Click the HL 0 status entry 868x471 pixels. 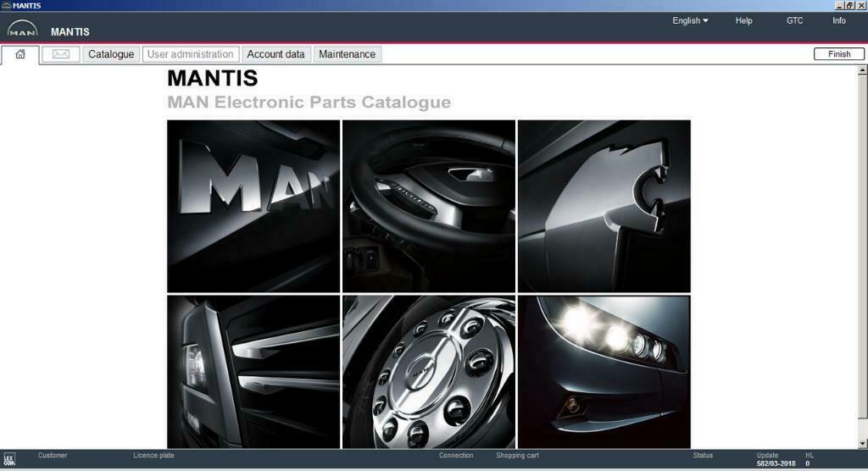[x=810, y=459]
